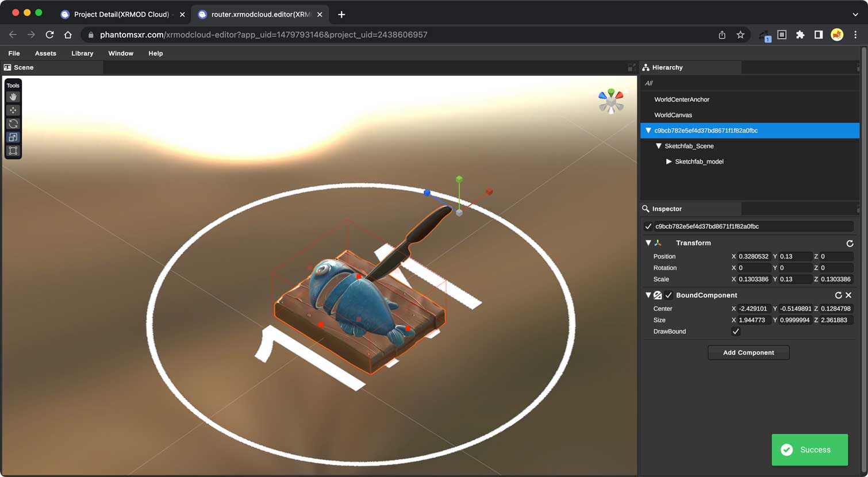
Task: Select the Hand pan tool
Action: click(13, 97)
